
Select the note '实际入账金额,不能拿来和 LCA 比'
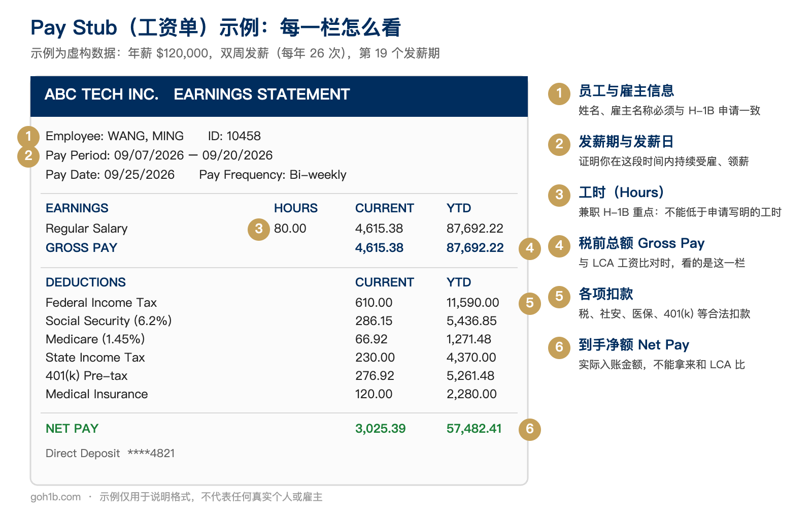[x=662, y=365]
